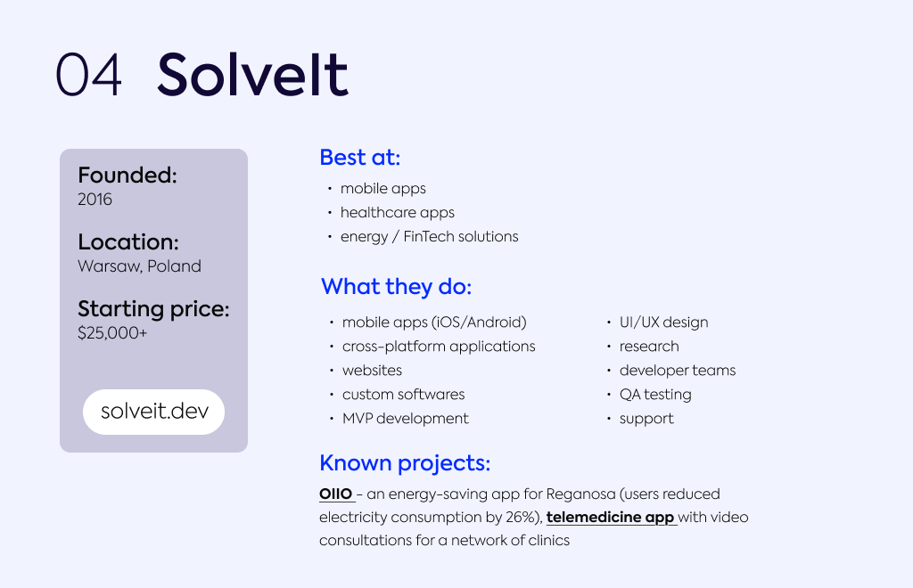913x588 pixels.
Task: Select cross-platform applications entry
Action: tap(439, 347)
